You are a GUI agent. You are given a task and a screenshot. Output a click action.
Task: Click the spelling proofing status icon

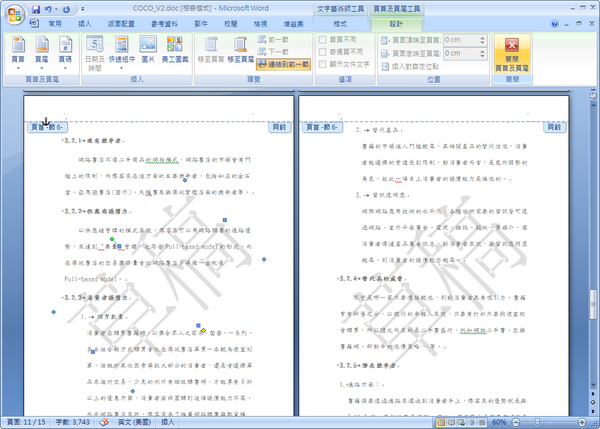pos(104,422)
